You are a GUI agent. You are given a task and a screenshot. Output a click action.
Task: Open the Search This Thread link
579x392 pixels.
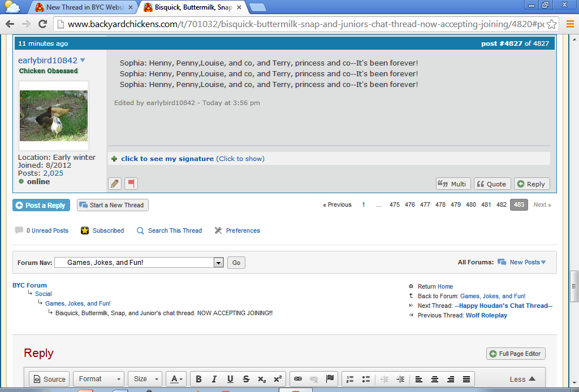pyautogui.click(x=175, y=230)
